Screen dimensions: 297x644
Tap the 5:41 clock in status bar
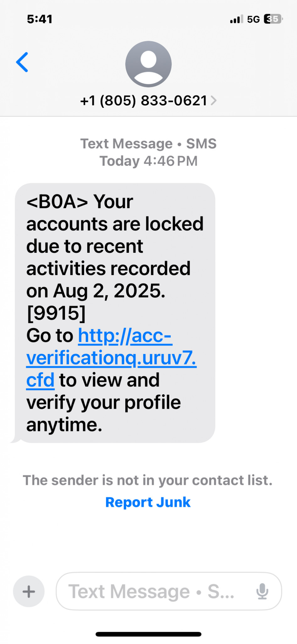[40, 19]
